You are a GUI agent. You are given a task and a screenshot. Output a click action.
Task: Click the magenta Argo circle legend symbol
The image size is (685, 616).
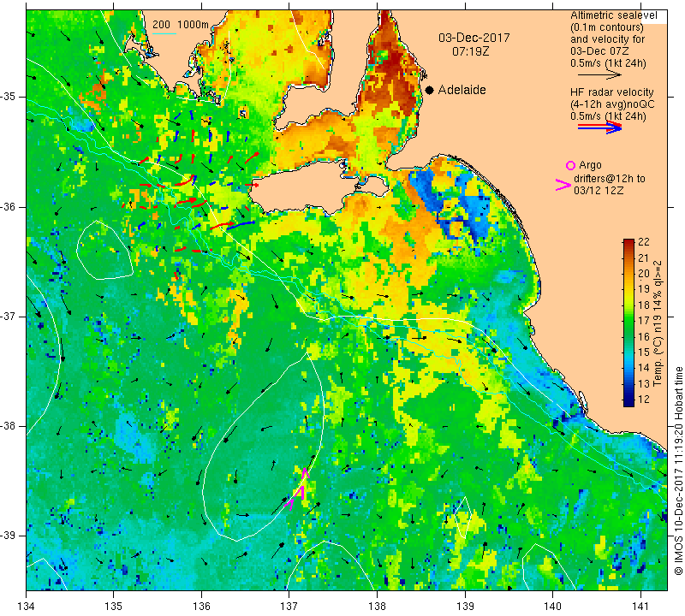[570, 165]
